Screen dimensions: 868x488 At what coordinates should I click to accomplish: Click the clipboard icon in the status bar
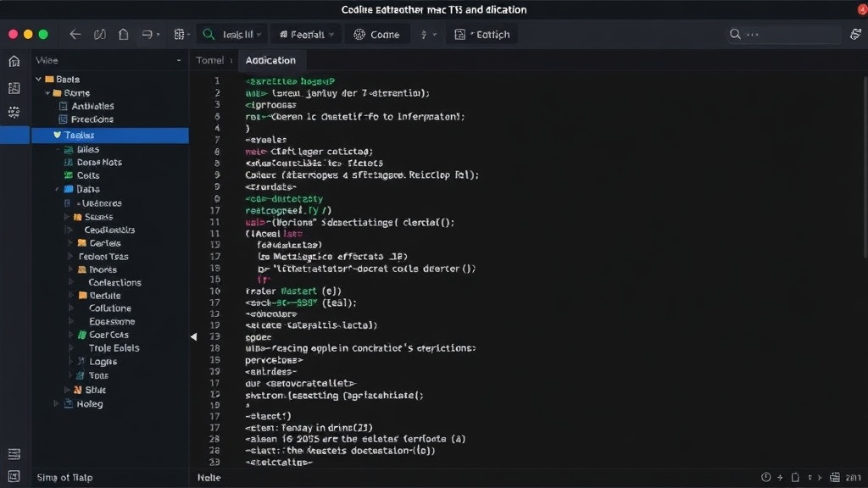(795, 477)
